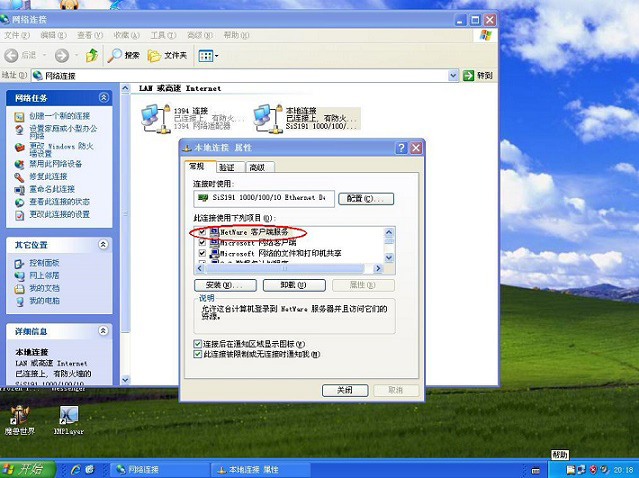Click 设置家庭或小型办公网络 task link

pos(63,132)
